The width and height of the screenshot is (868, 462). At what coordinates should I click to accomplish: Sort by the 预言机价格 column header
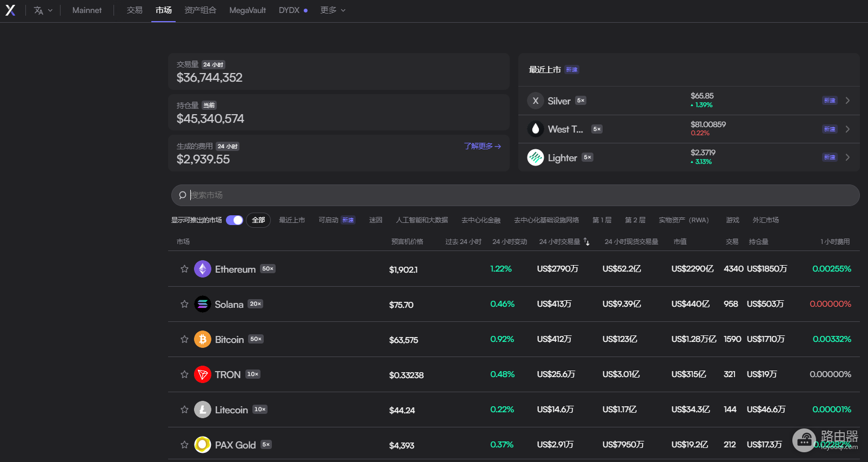[x=407, y=242]
